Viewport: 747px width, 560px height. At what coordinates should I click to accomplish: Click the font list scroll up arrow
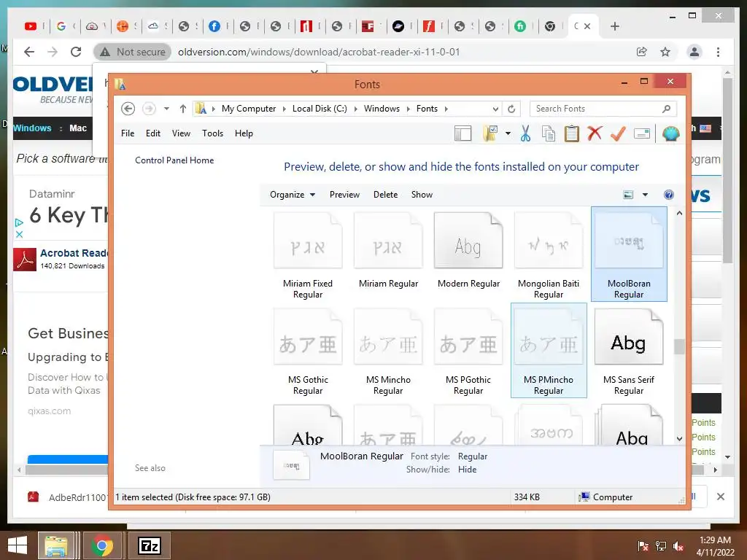[679, 214]
